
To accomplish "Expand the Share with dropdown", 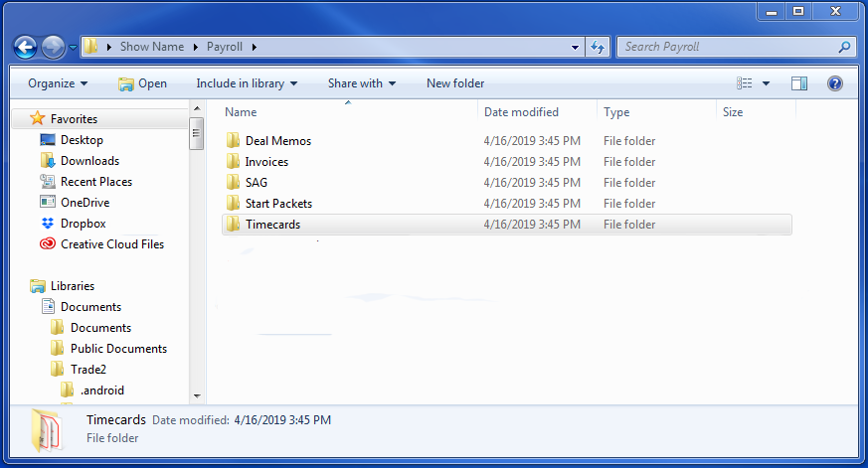I will click(362, 83).
